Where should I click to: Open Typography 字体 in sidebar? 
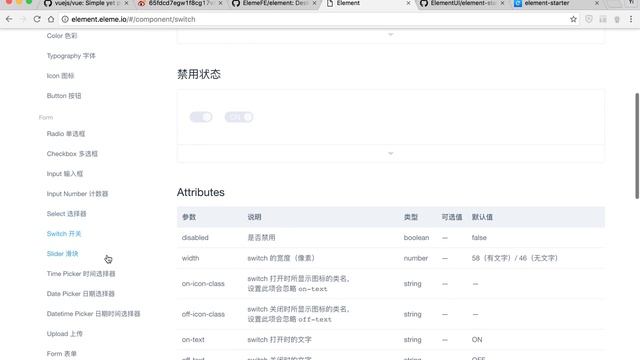(71, 56)
